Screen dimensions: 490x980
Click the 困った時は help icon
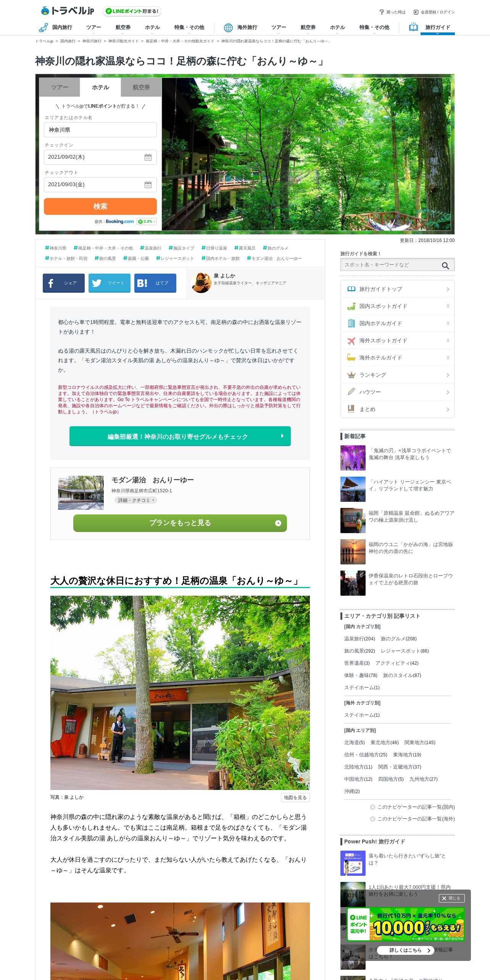381,12
